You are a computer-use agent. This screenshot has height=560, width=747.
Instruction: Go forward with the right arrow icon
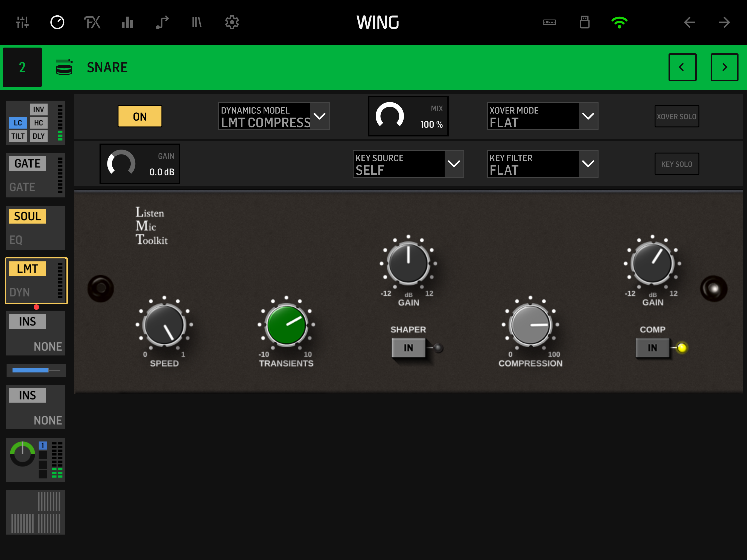coord(724,22)
